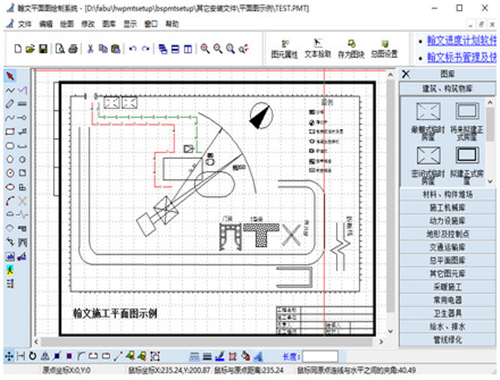Click the paint bucket fill icon

pos(246,356)
